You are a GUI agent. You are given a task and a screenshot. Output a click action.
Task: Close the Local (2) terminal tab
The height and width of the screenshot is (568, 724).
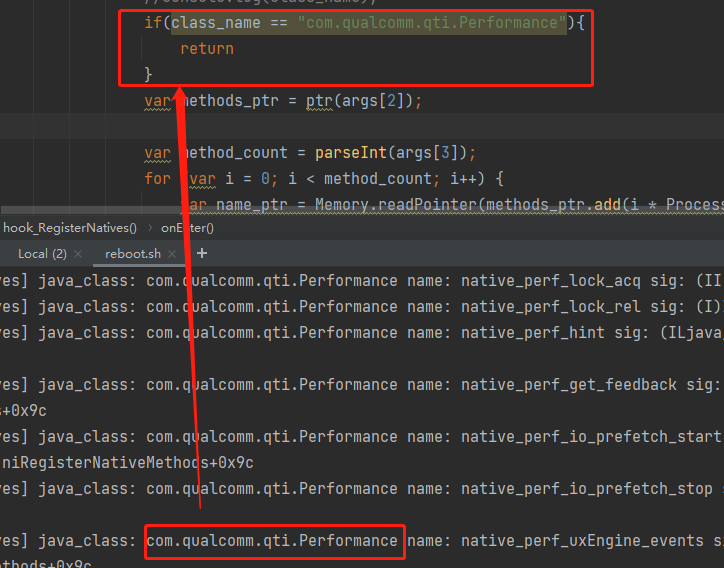(x=78, y=254)
